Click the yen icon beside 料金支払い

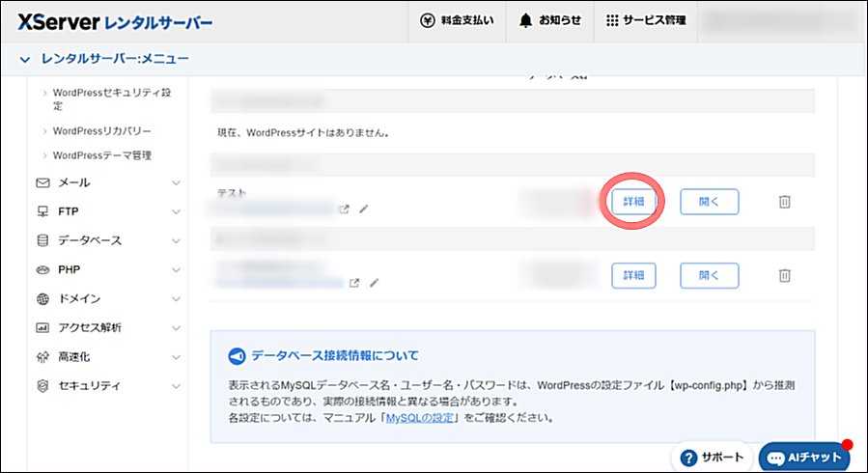[428, 21]
